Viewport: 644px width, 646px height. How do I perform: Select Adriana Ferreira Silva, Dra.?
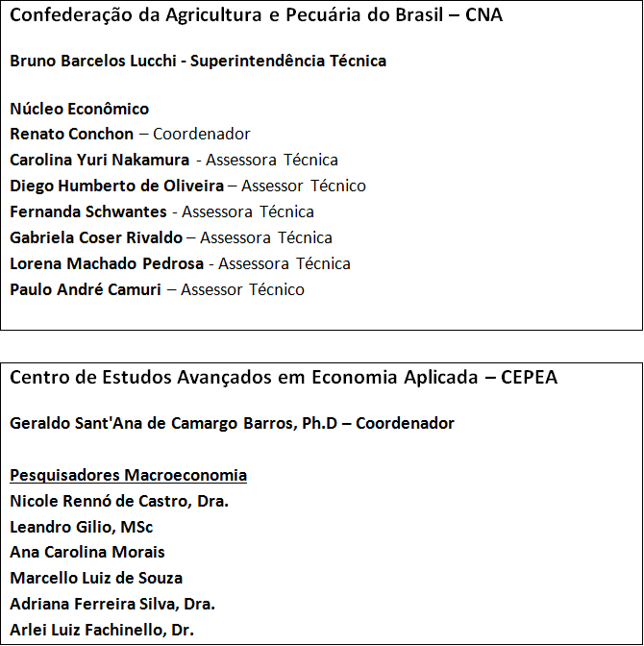pyautogui.click(x=112, y=605)
